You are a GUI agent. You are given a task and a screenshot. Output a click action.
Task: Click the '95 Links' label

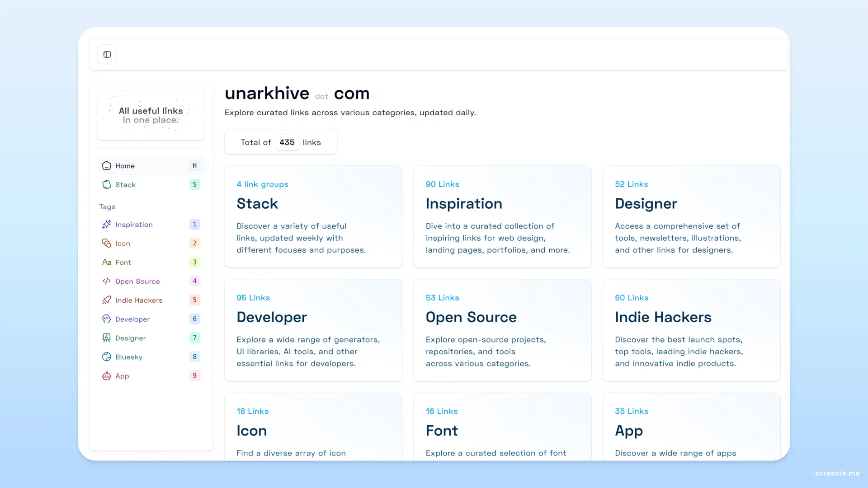253,298
